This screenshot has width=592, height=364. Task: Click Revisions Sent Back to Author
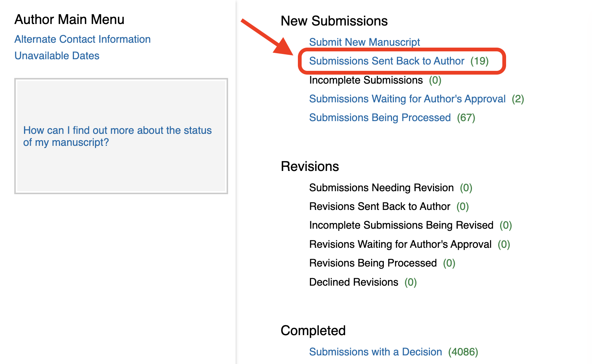click(379, 207)
